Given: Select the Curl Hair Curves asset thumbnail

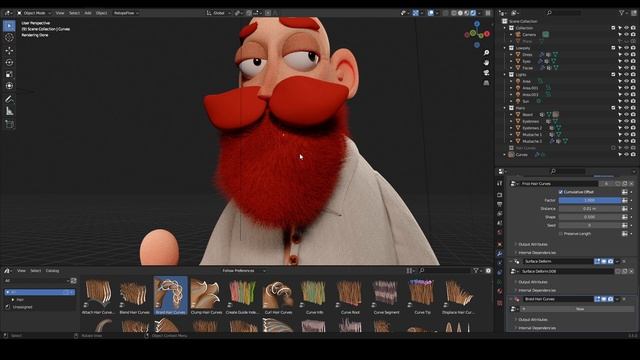Looking at the screenshot, I should (x=278, y=295).
